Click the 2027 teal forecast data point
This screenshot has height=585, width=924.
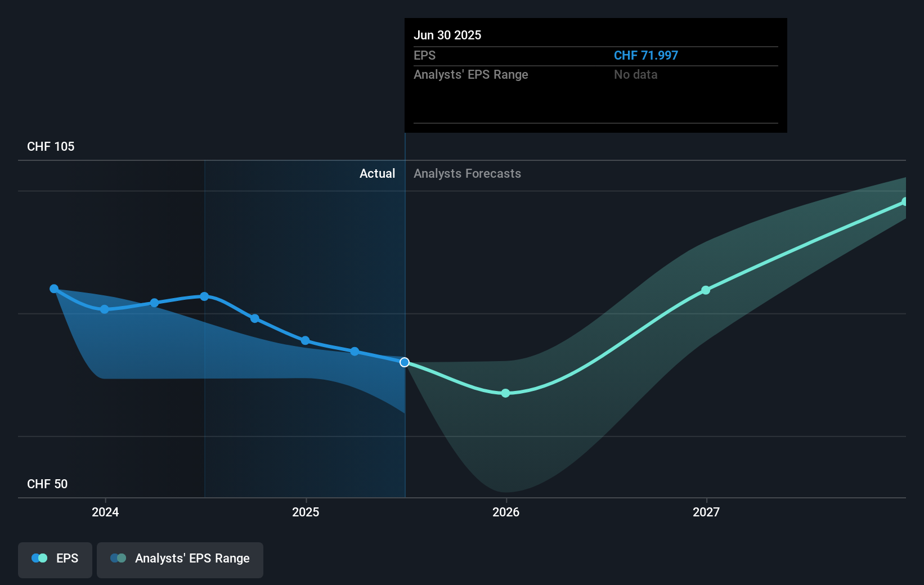(x=705, y=290)
